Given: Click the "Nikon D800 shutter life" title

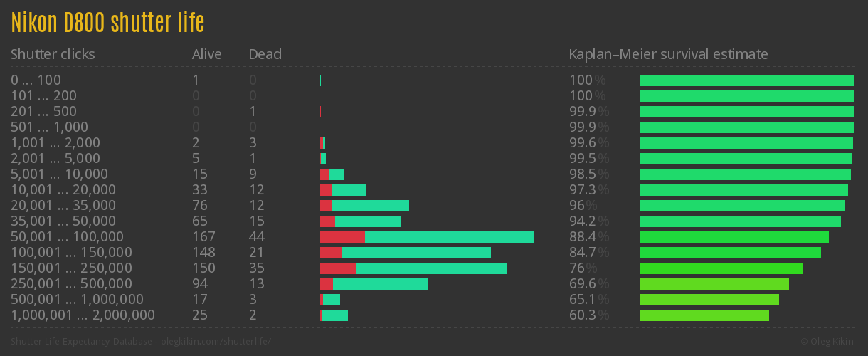Looking at the screenshot, I should click(107, 23).
